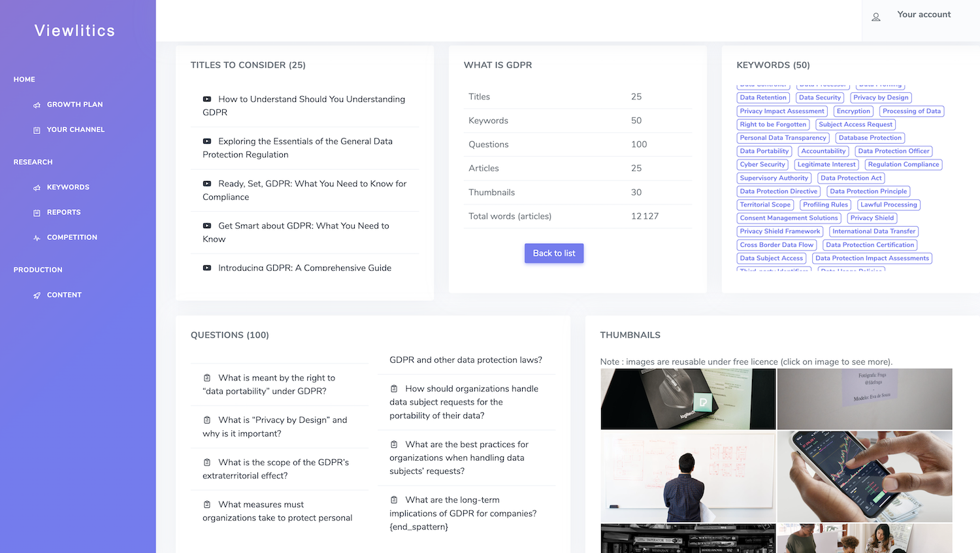The image size is (980, 553).
Task: Click the Back to list button
Action: (554, 254)
